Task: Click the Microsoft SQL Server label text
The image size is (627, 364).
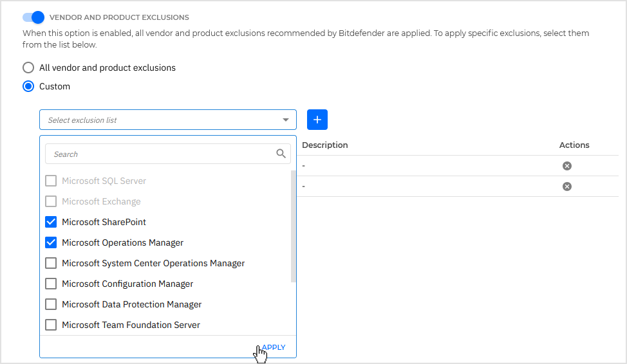Action: click(104, 181)
